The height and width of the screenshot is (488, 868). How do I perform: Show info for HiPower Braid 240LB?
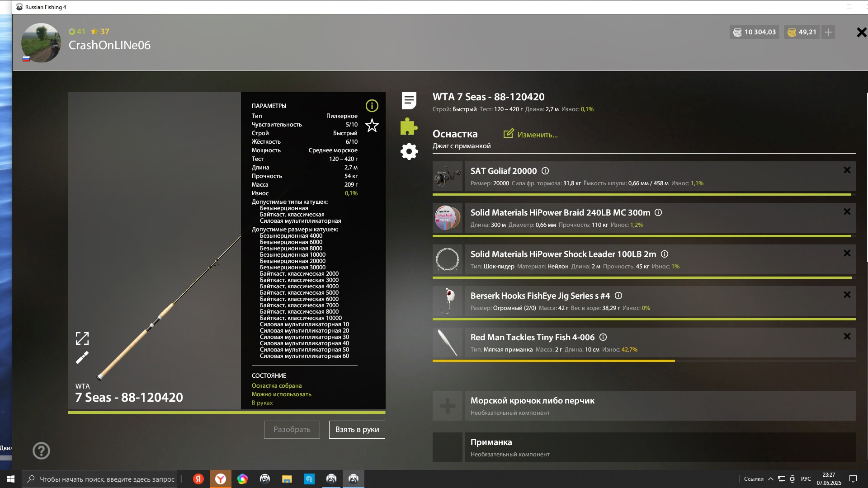(x=658, y=212)
